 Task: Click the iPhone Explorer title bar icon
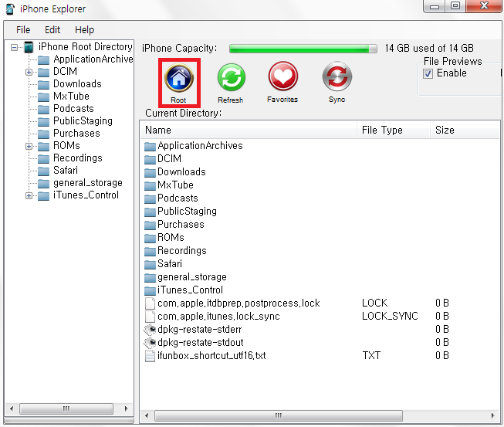[10, 9]
